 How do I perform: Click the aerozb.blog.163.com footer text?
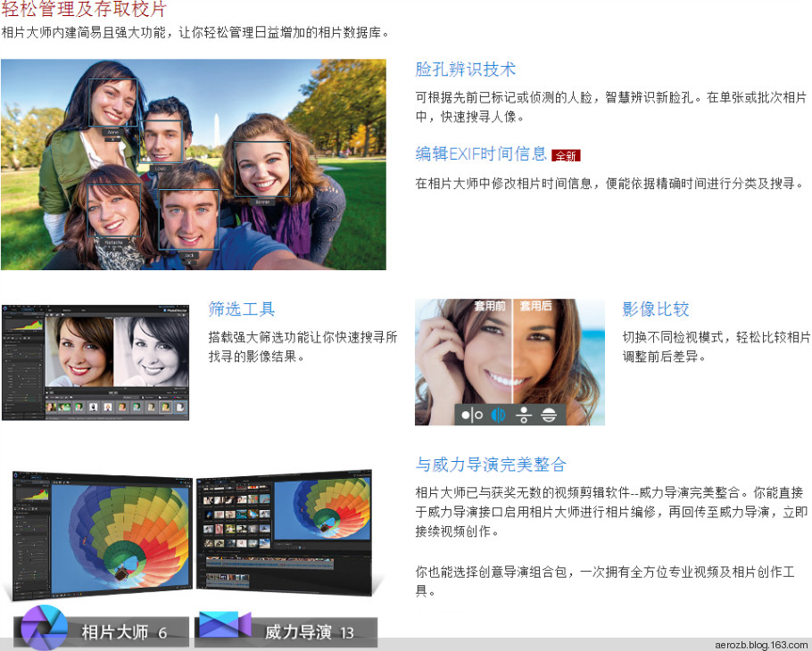tap(761, 645)
